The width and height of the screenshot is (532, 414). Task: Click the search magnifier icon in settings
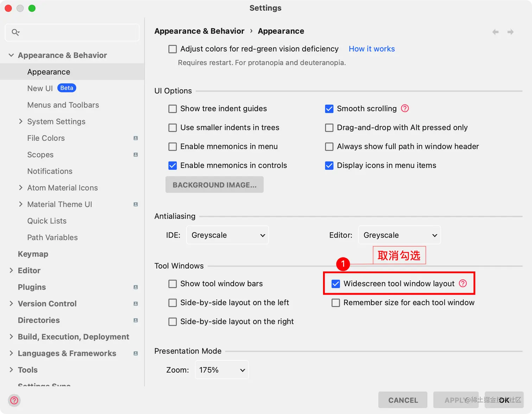[x=15, y=32]
